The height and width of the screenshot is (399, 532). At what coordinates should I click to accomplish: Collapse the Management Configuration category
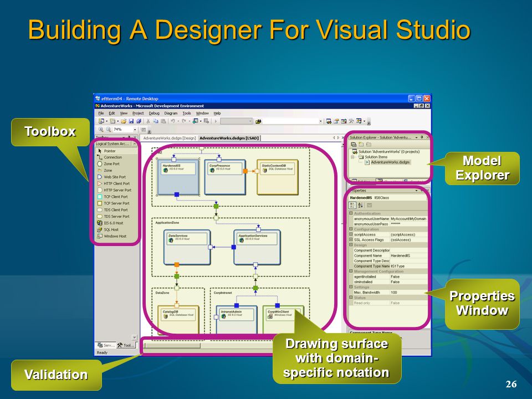(351, 271)
